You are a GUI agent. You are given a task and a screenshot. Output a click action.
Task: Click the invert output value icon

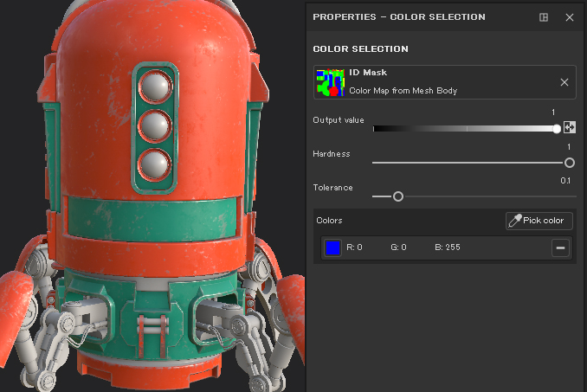[x=570, y=127]
